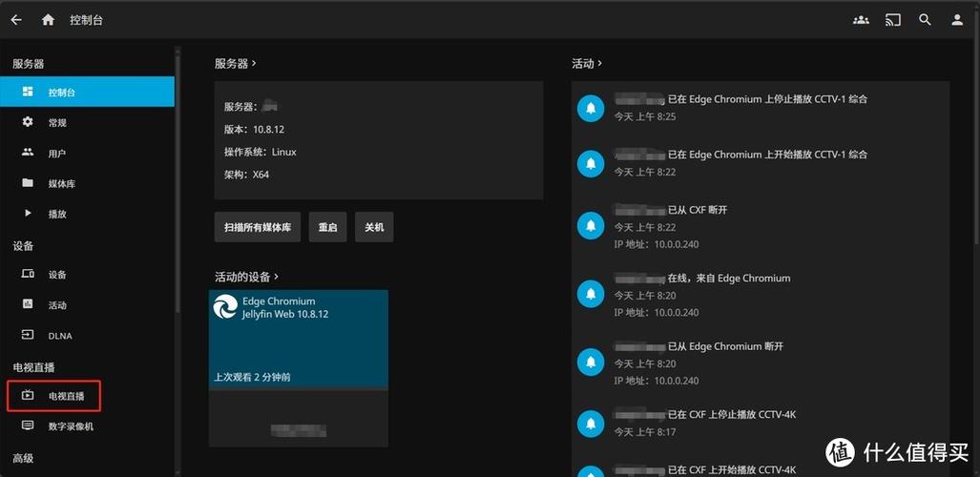
Task: Click bell icon for 已从 CXF 断开 entry
Action: pos(591,226)
